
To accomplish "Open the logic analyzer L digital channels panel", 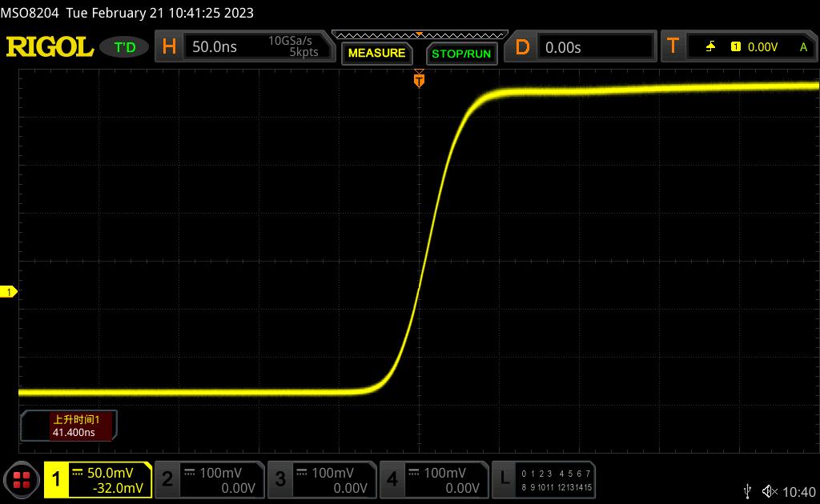I will point(544,480).
